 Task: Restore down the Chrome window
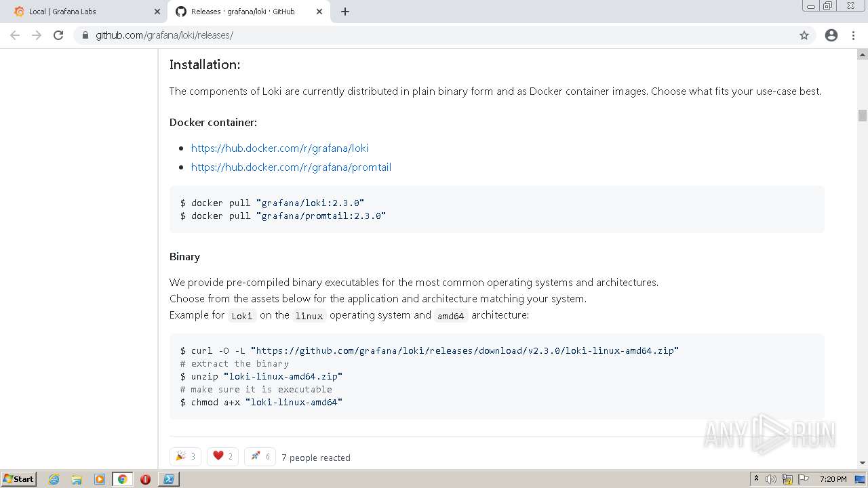(x=828, y=6)
